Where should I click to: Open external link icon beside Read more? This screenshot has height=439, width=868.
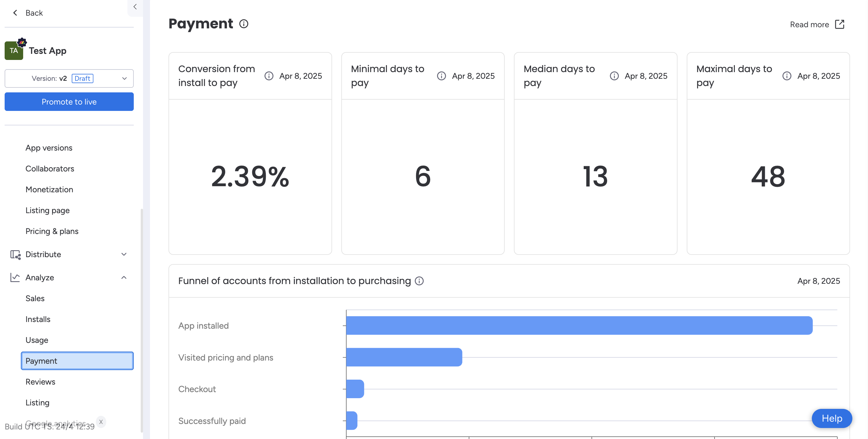839,24
